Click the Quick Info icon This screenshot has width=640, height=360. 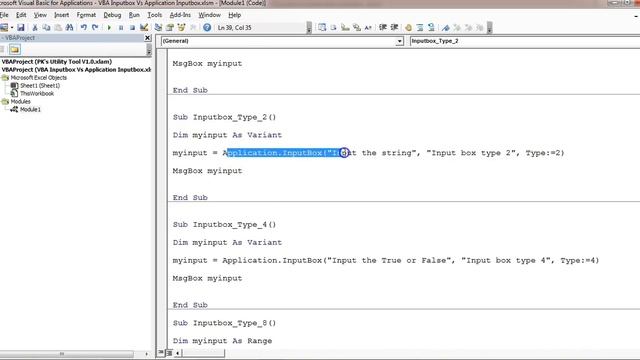345,28
